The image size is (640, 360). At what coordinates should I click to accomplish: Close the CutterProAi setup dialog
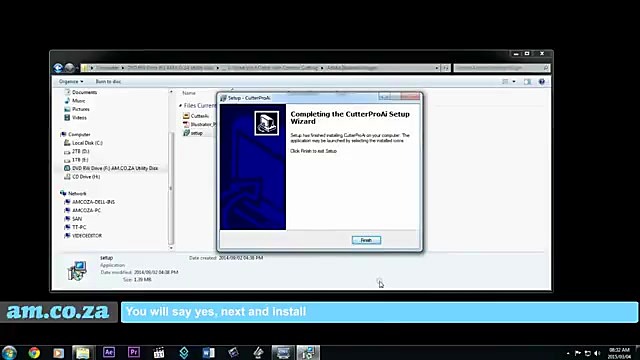click(x=410, y=96)
